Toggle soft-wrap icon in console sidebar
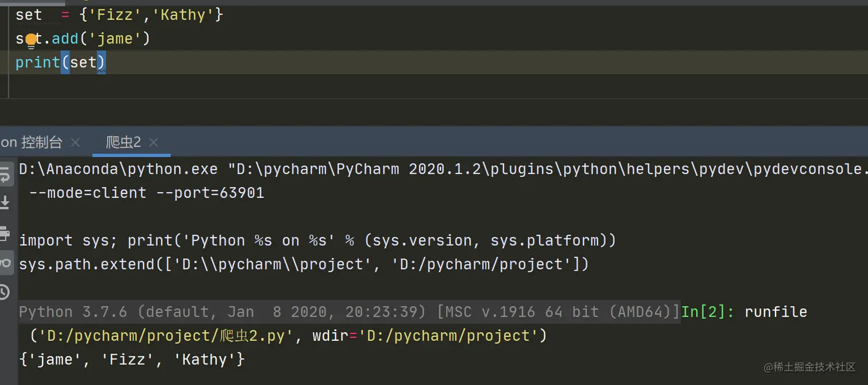Image resolution: width=868 pixels, height=385 pixels. [x=5, y=175]
